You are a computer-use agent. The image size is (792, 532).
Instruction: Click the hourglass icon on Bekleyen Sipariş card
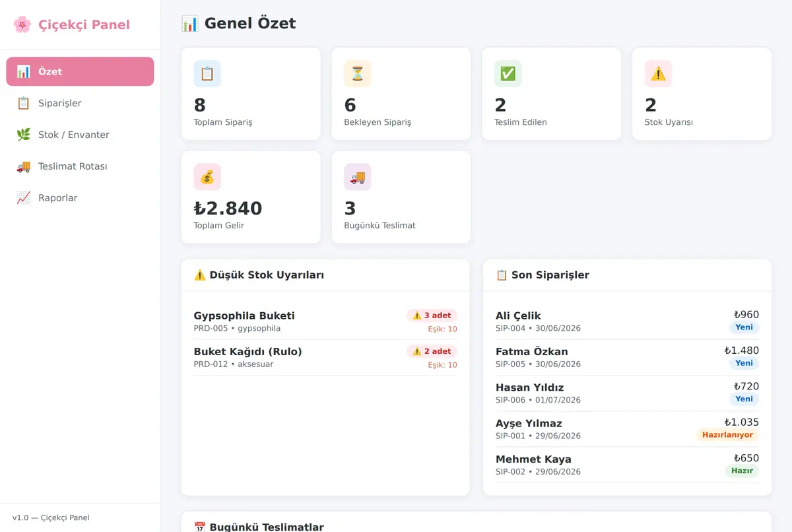coord(358,74)
